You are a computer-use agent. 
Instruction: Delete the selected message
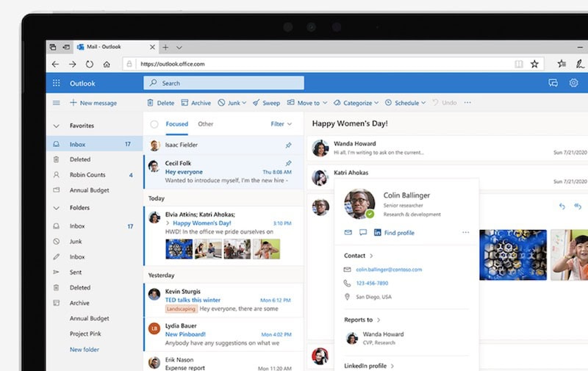tap(160, 103)
